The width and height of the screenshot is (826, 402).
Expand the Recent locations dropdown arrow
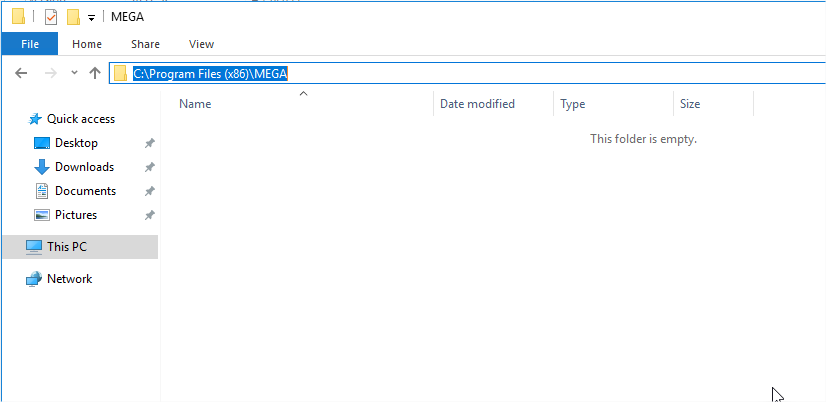[x=74, y=73]
